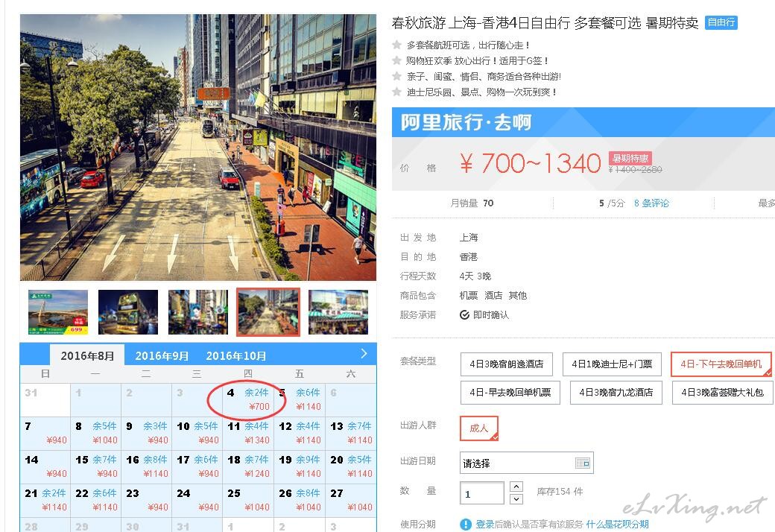Pick August 21 with 余2件
775x532 pixels.
[45, 501]
